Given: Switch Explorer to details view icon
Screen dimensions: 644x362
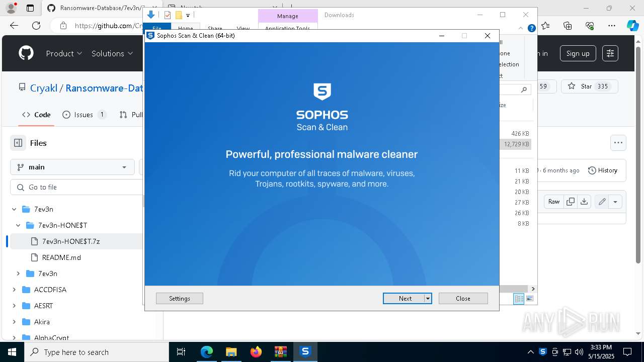Looking at the screenshot, I should pyautogui.click(x=519, y=299).
